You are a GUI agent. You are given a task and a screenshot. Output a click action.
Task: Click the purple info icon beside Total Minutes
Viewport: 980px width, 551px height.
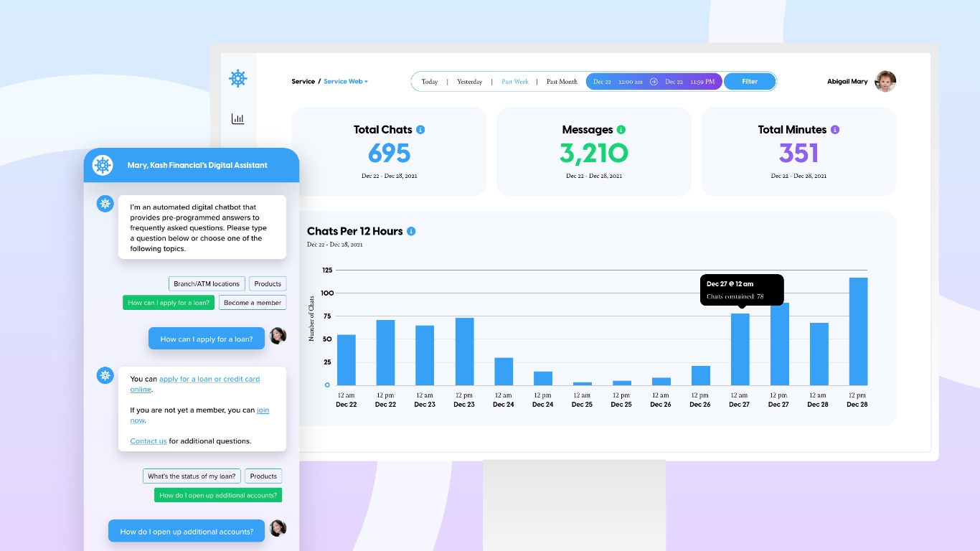[x=835, y=130]
